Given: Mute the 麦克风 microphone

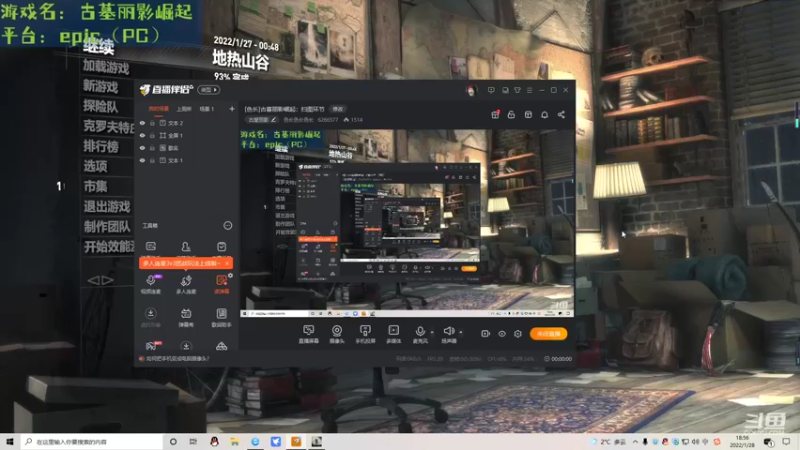Looking at the screenshot, I should pos(420,334).
